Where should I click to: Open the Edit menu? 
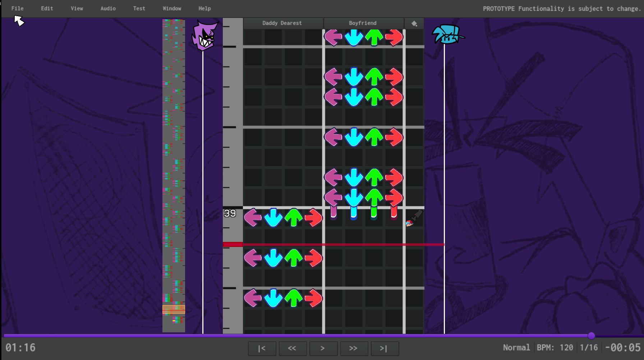tap(47, 8)
